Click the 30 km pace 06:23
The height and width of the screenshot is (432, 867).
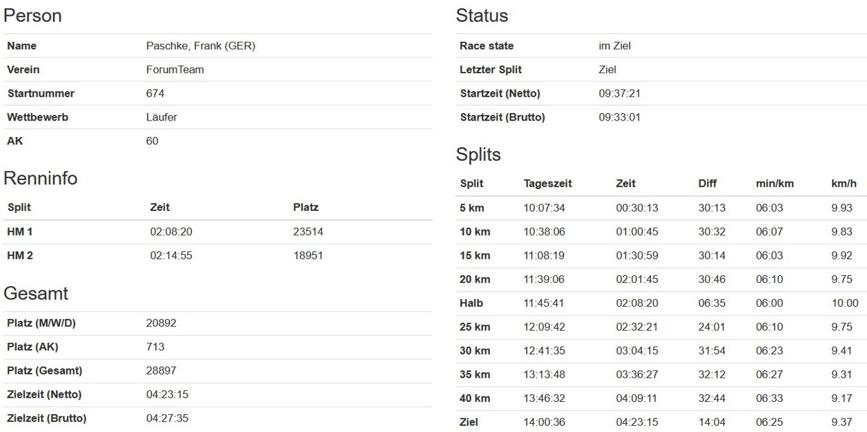click(x=769, y=351)
